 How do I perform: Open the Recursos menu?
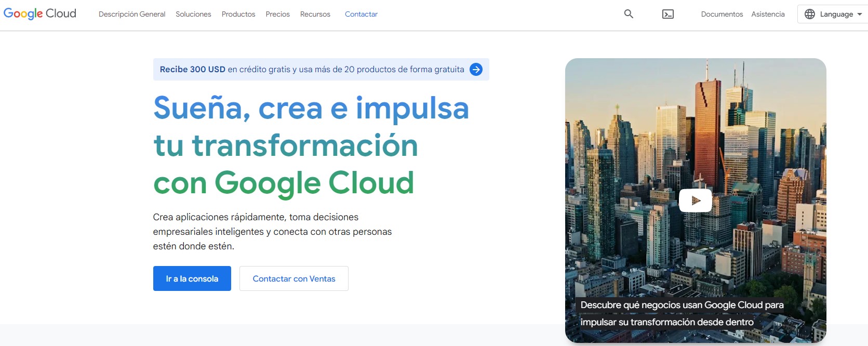[x=315, y=14]
